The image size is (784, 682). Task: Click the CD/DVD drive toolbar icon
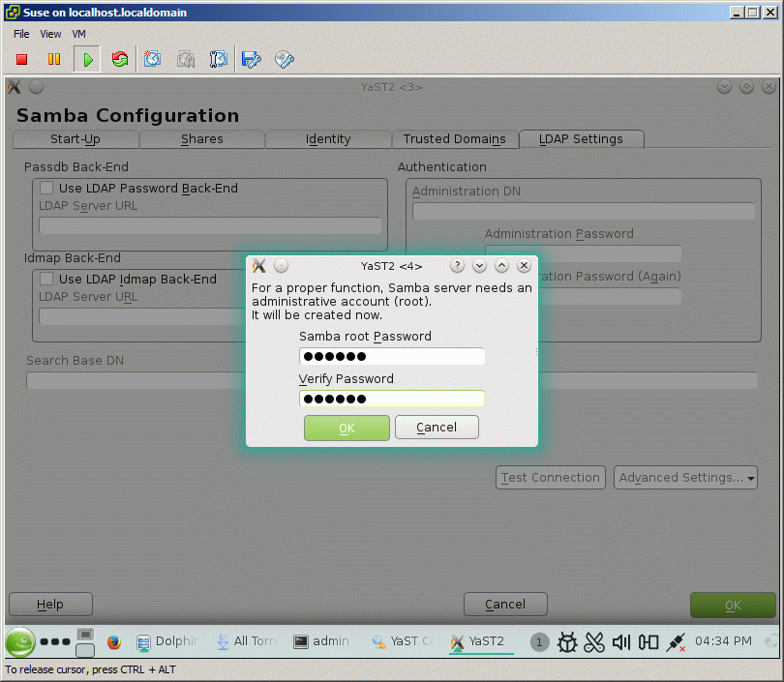click(x=284, y=59)
